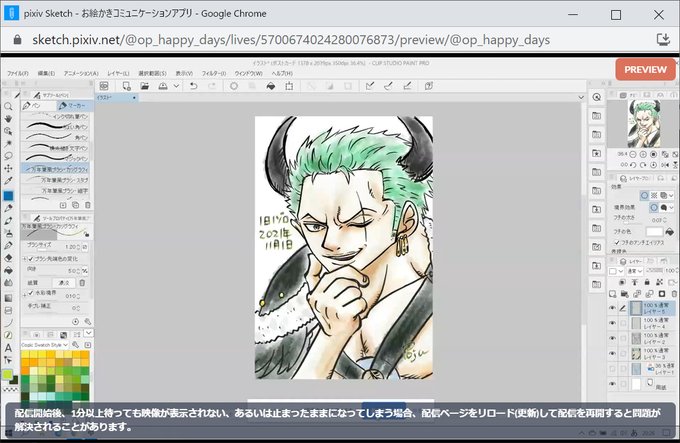Select the Zoom magnifier tool
This screenshot has height=443, width=680.
(8, 106)
